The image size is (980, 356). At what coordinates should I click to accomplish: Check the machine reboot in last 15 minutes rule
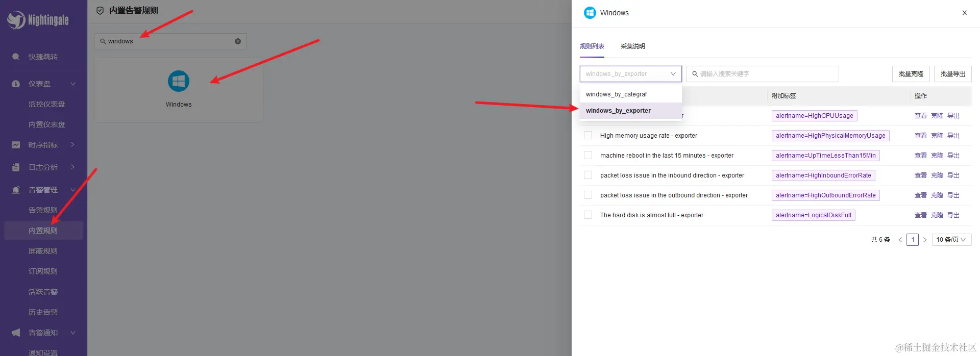pyautogui.click(x=588, y=156)
